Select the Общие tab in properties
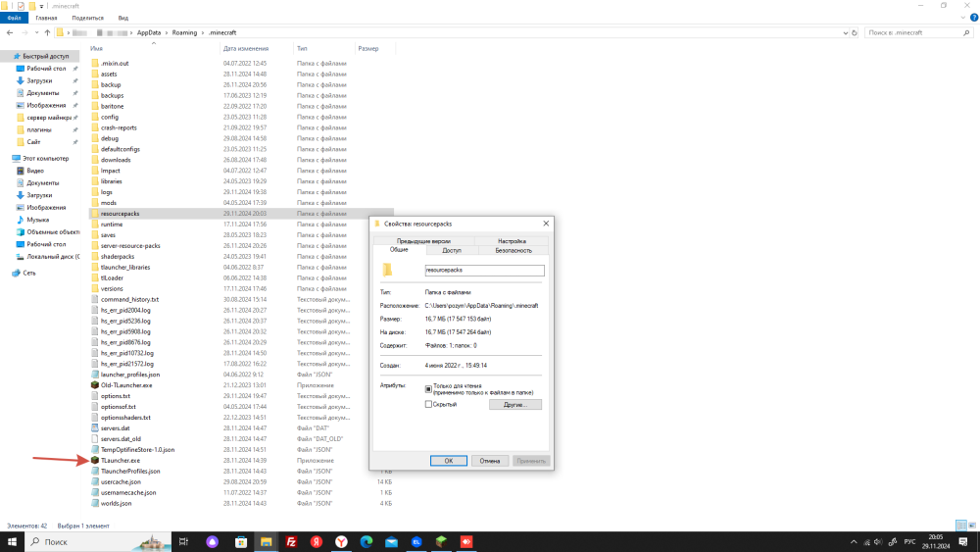Screen dimensions: 980x552 [399, 249]
